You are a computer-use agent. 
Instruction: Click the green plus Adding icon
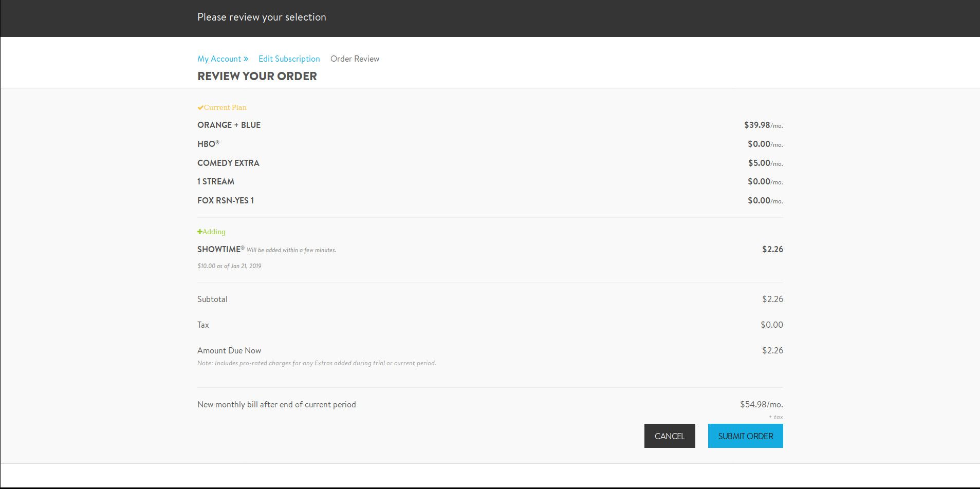200,232
